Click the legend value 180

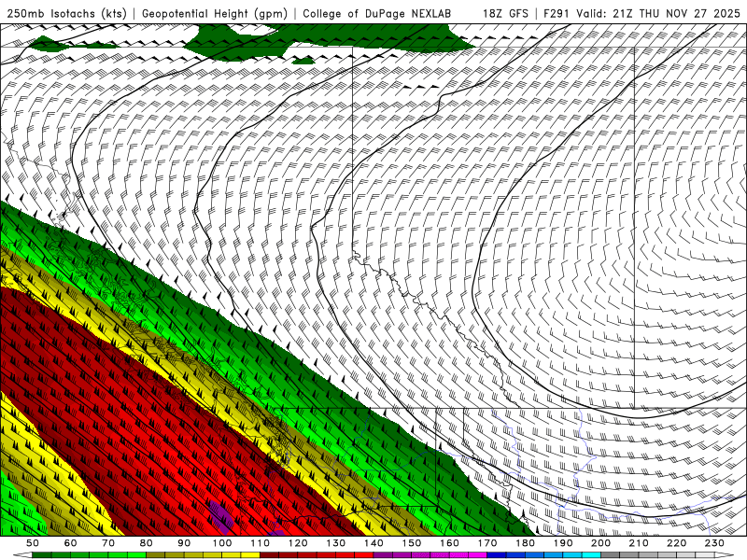(525, 543)
